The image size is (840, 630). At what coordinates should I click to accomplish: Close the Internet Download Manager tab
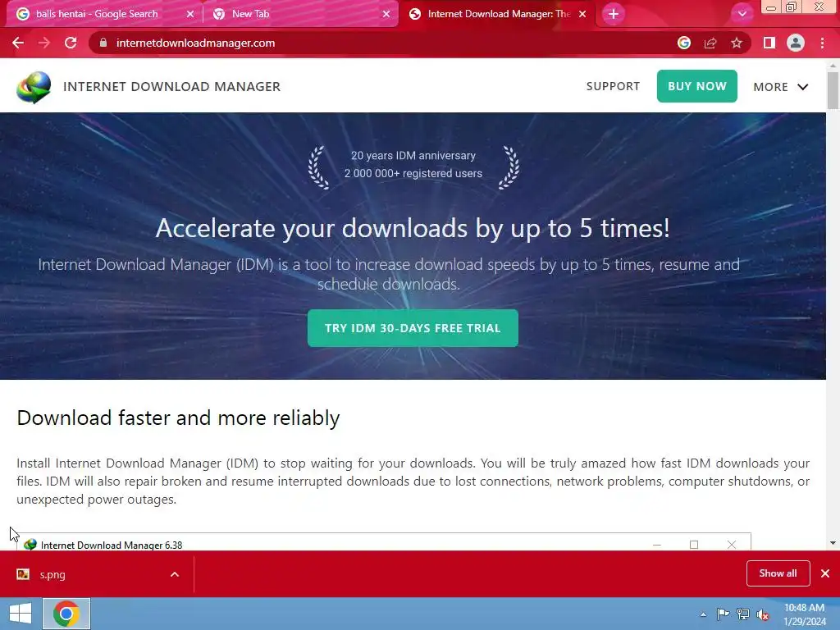click(x=582, y=14)
